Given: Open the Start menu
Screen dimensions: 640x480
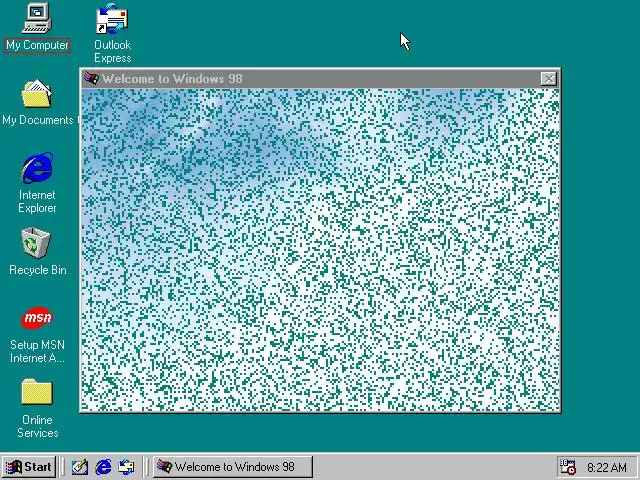Looking at the screenshot, I should [29, 467].
